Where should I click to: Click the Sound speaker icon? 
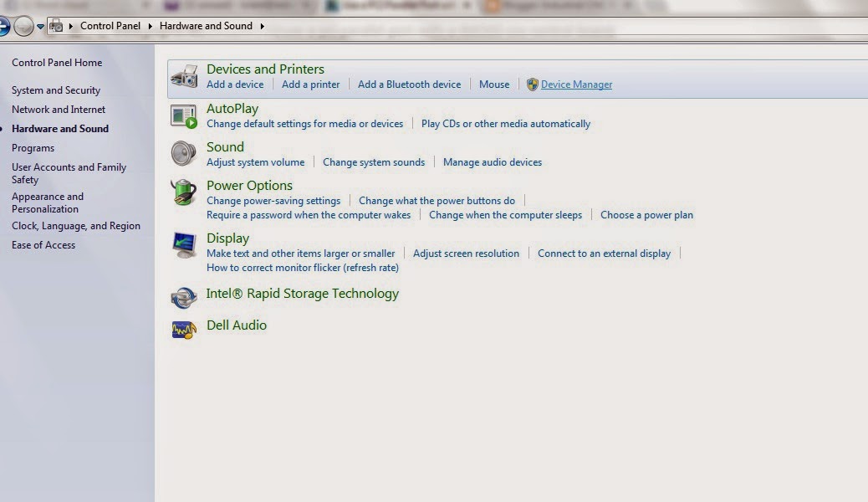coord(183,153)
